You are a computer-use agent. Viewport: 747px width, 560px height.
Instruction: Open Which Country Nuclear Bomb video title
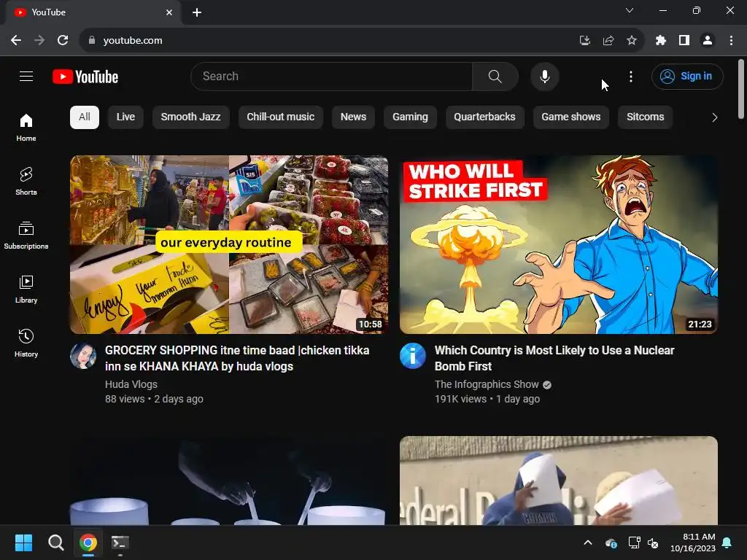[554, 358]
